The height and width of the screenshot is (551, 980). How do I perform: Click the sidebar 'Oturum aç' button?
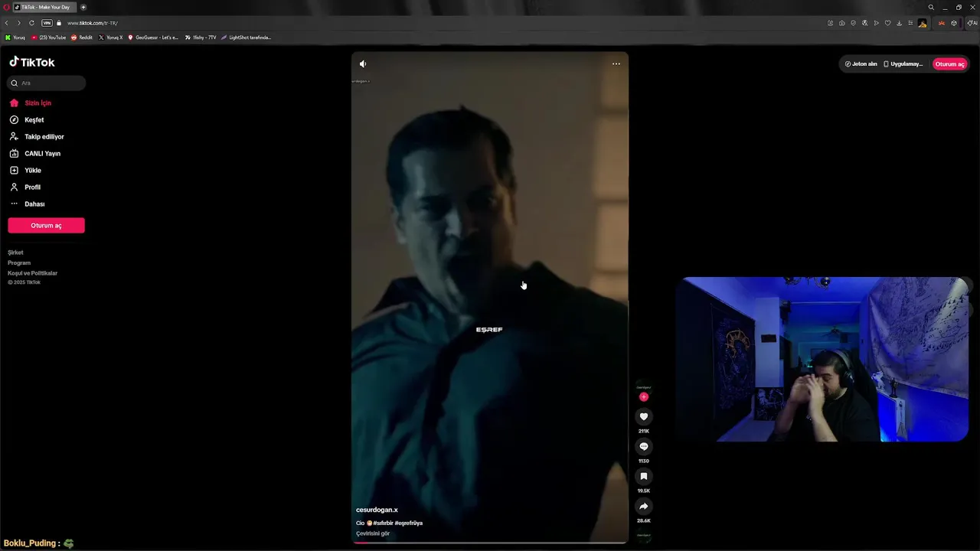[46, 225]
